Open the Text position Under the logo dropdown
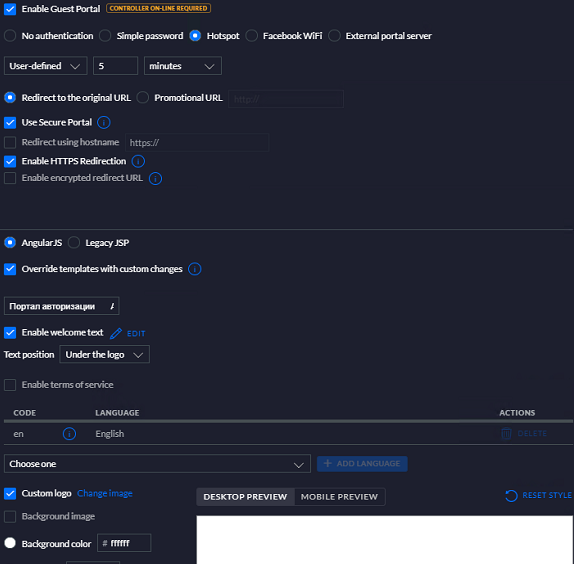The width and height of the screenshot is (574, 564). (x=104, y=354)
